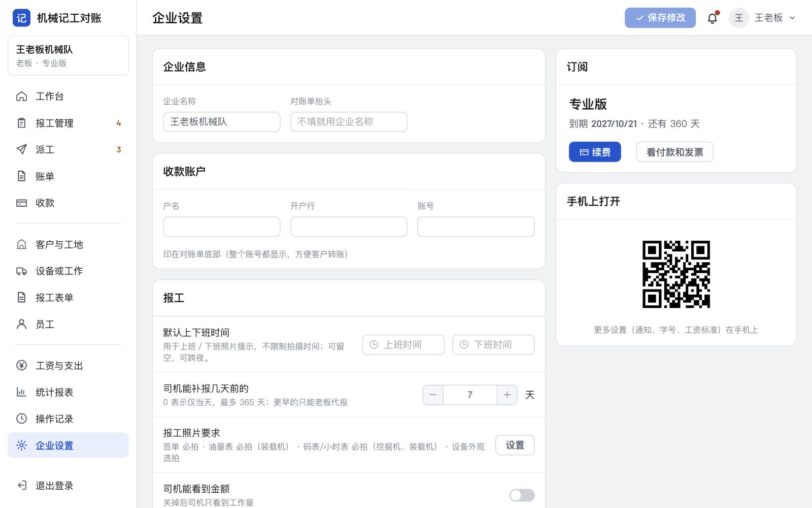Click the 派工 paper plane icon

(21, 149)
